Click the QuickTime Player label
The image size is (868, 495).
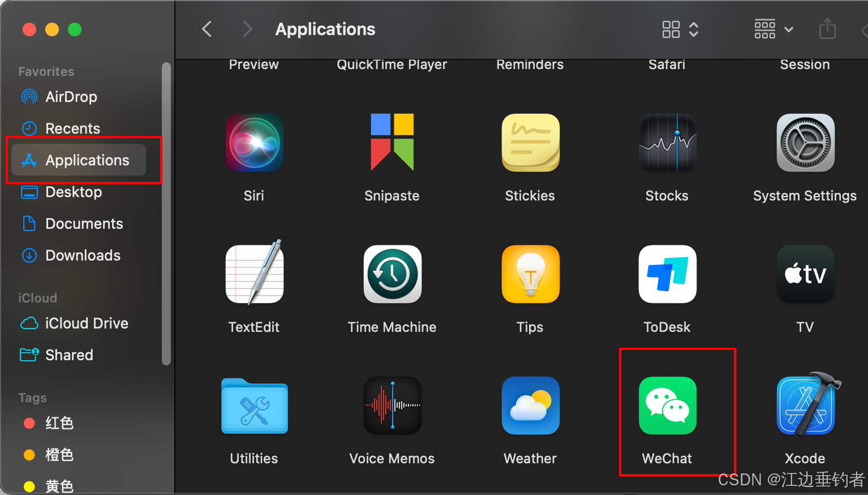coord(392,65)
